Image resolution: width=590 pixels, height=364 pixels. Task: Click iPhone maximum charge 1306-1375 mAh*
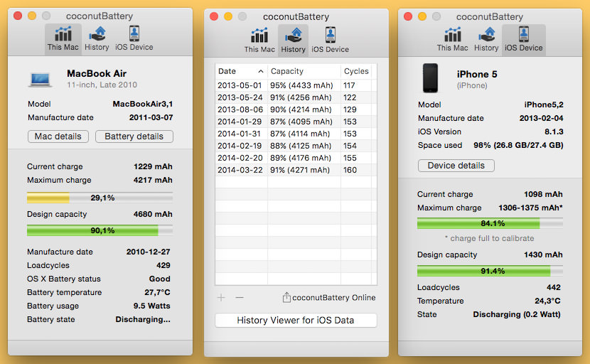click(x=530, y=208)
